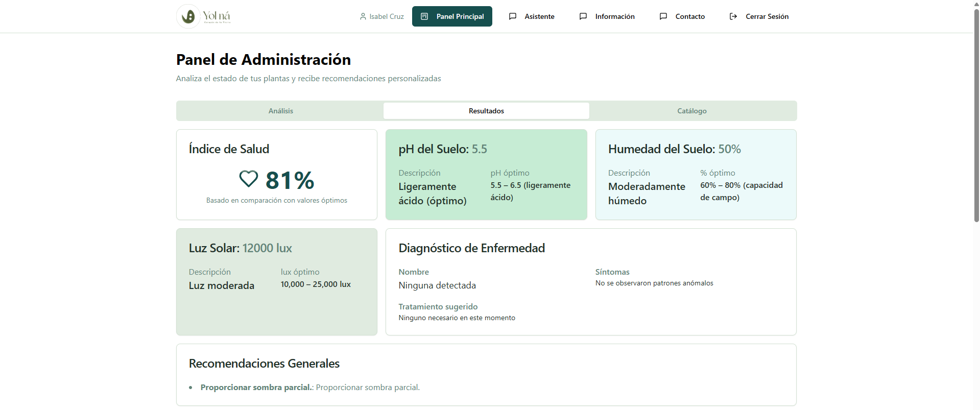
Task: Click the user profile icon beside Isabel Cruz
Action: tap(363, 16)
